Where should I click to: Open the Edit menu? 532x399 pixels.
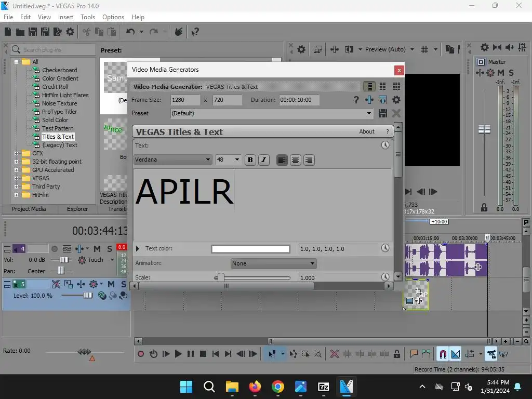click(25, 17)
